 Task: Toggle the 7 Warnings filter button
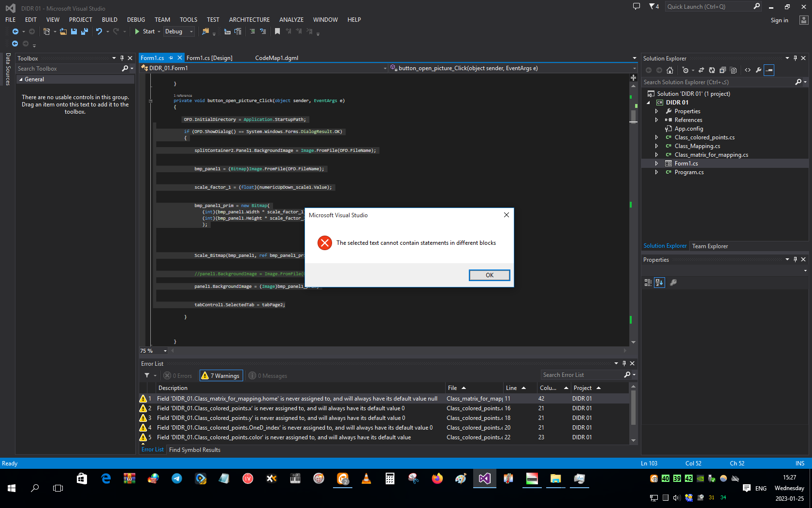221,376
